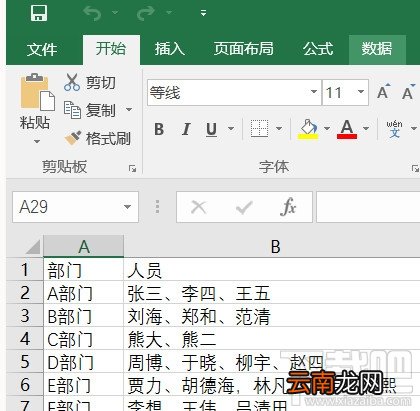This screenshot has height=411, width=420.
Task: Expand the Name Box dropdown
Action: pyautogui.click(x=127, y=207)
